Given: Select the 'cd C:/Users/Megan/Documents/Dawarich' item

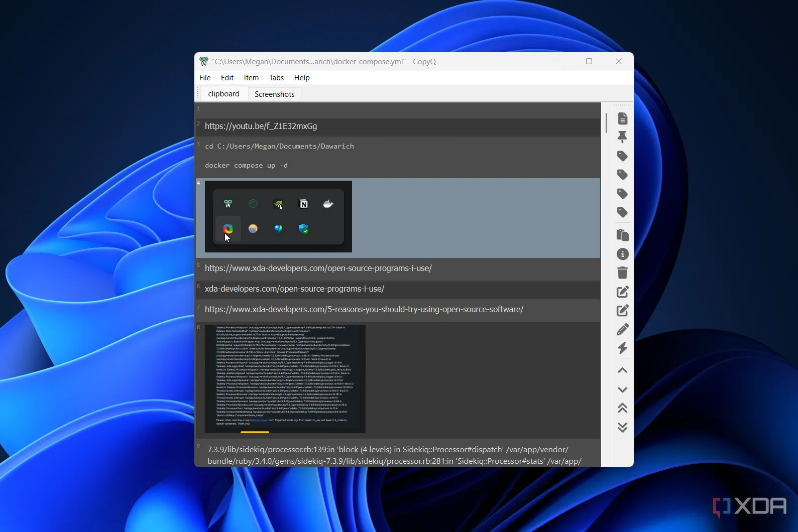Looking at the screenshot, I should (398, 157).
